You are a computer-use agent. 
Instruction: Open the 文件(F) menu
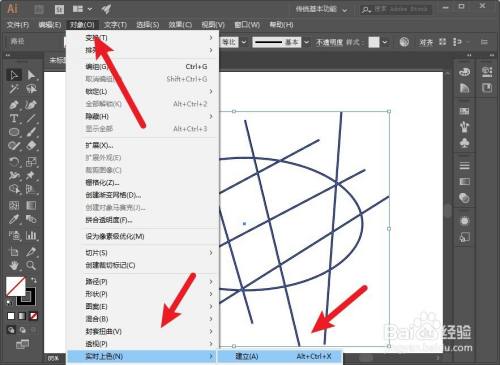[x=18, y=25]
